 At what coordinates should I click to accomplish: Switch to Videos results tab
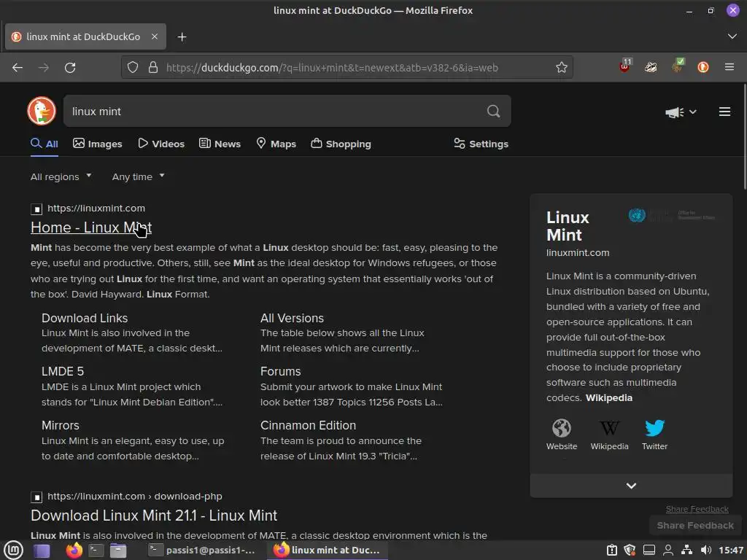click(x=161, y=144)
